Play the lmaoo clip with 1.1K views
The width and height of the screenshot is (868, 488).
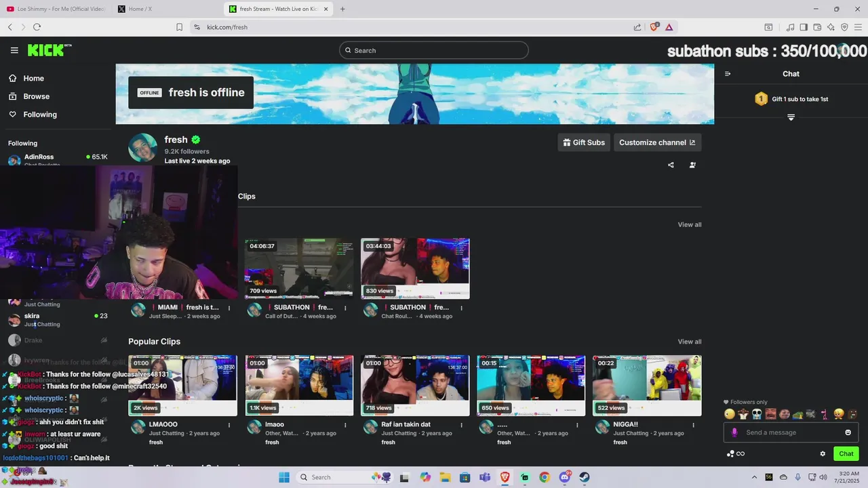coord(299,386)
